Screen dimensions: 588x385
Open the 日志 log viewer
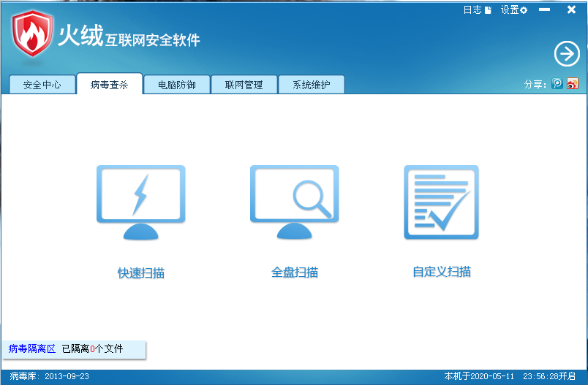tap(478, 10)
